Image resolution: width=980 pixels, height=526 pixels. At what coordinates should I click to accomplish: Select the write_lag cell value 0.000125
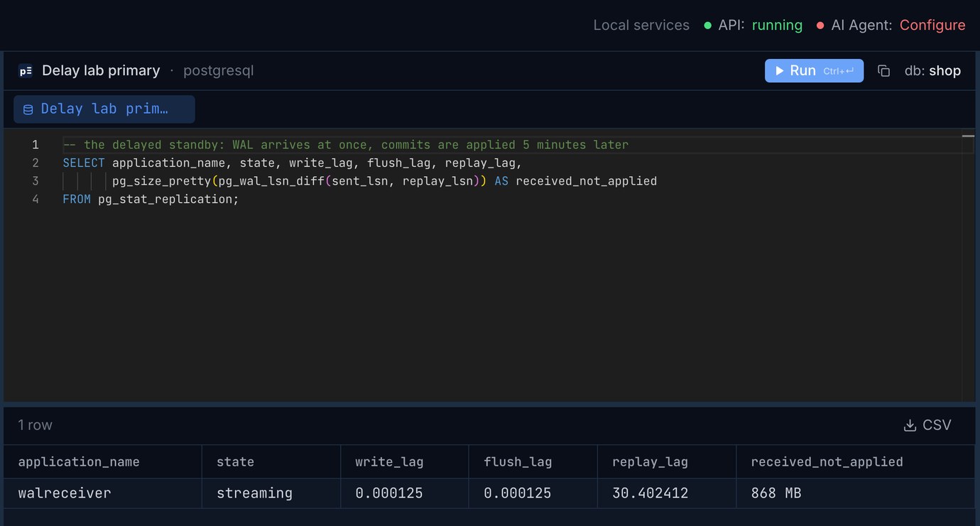click(x=405, y=493)
